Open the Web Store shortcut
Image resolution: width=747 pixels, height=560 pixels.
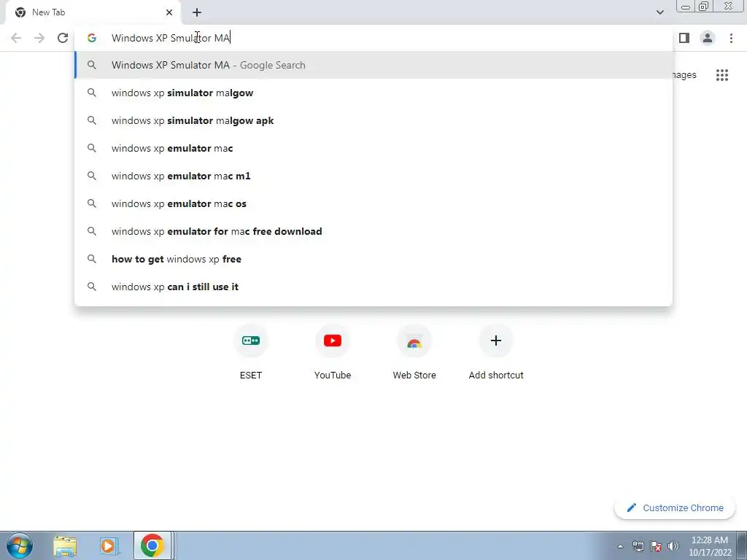(x=414, y=353)
